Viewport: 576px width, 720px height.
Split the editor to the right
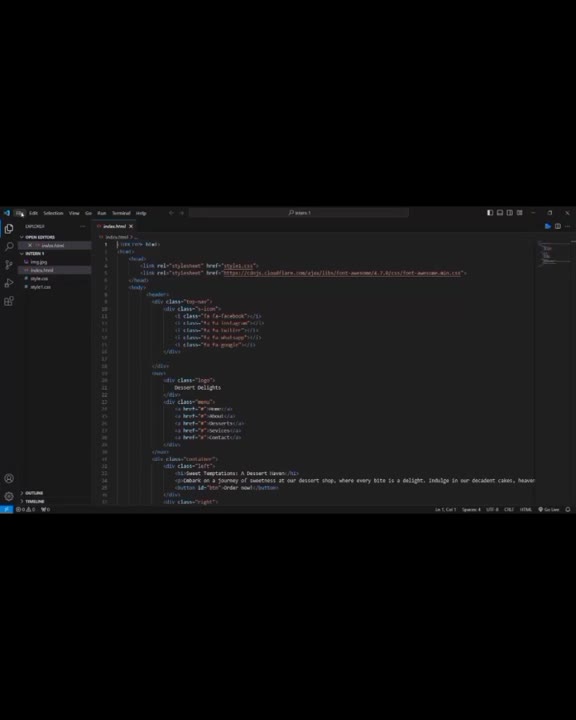tap(558, 226)
